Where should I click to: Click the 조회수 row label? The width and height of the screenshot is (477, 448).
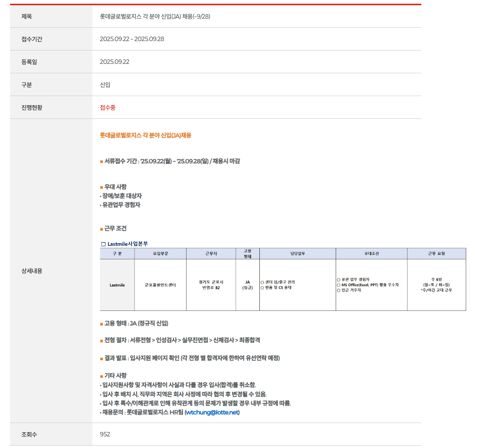point(29,434)
